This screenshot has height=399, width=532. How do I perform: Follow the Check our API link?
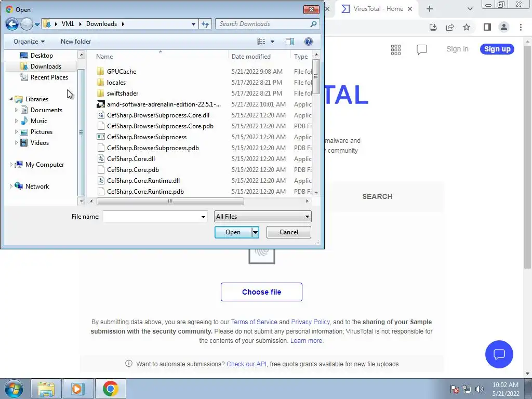(246, 364)
